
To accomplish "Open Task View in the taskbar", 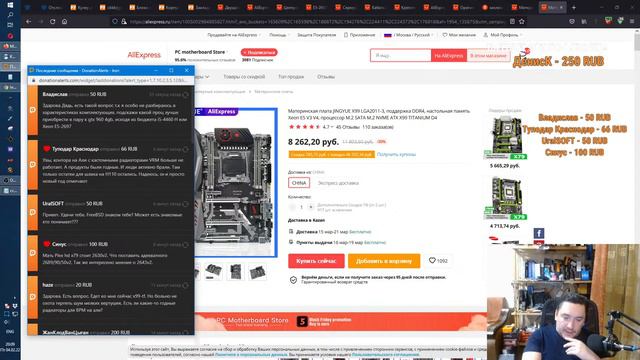I will 10,25.
